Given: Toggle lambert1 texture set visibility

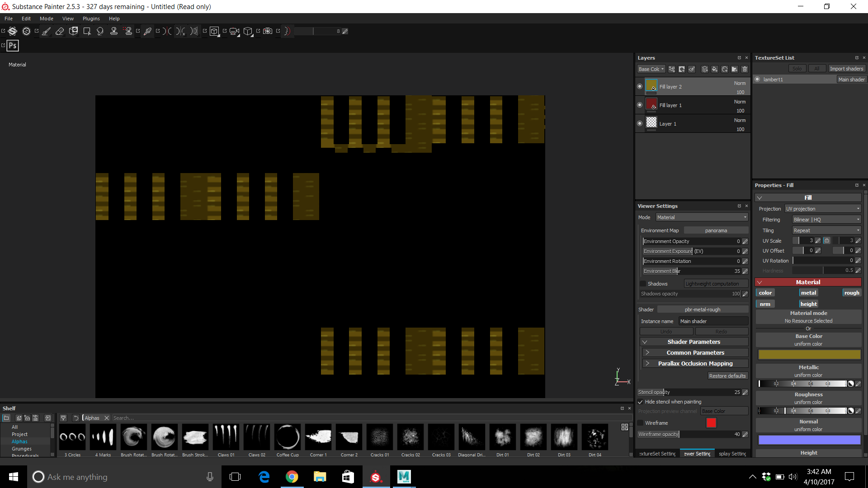Looking at the screenshot, I should [x=758, y=80].
